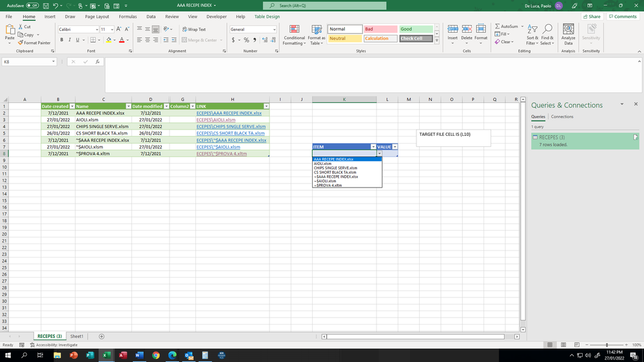Click the Cut command

[24, 26]
